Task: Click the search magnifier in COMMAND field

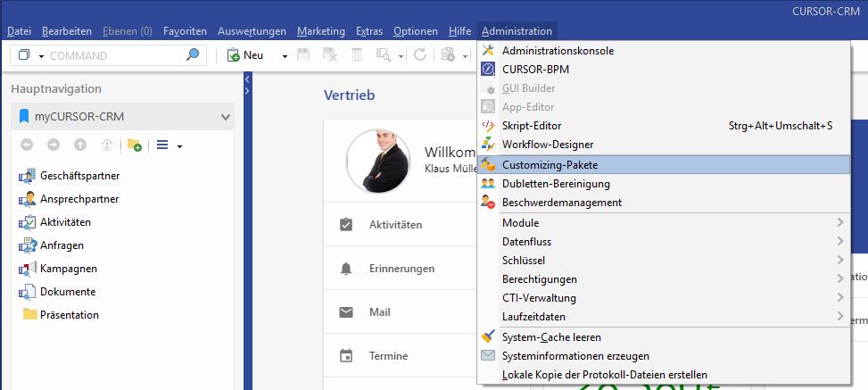Action: (192, 55)
